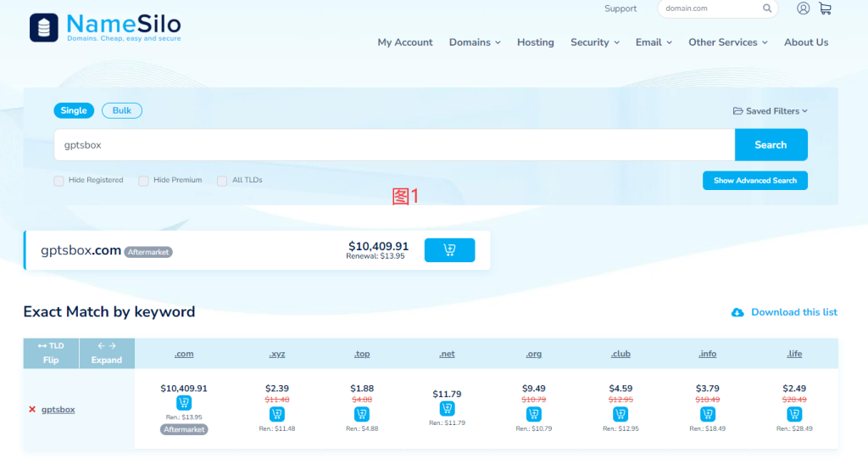Add the .xyz domain to cart
Image resolution: width=868 pixels, height=470 pixels.
point(277,413)
